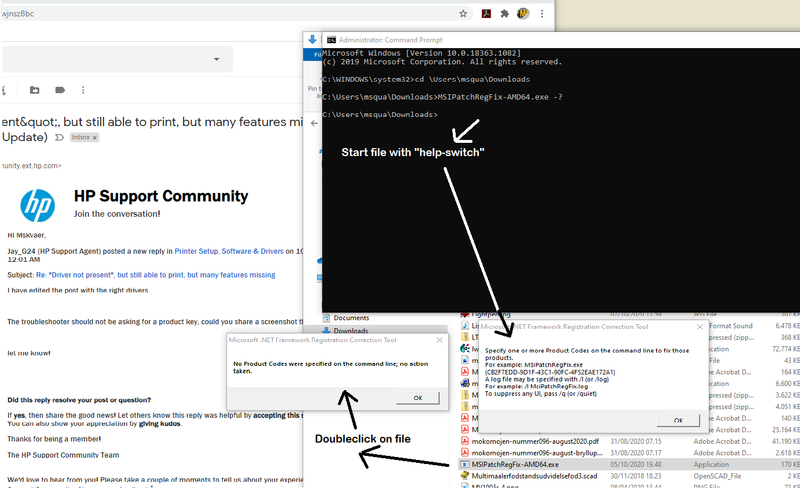Open the Adobe Acrobat extension icon
The height and width of the screenshot is (489, 800).
(486, 15)
